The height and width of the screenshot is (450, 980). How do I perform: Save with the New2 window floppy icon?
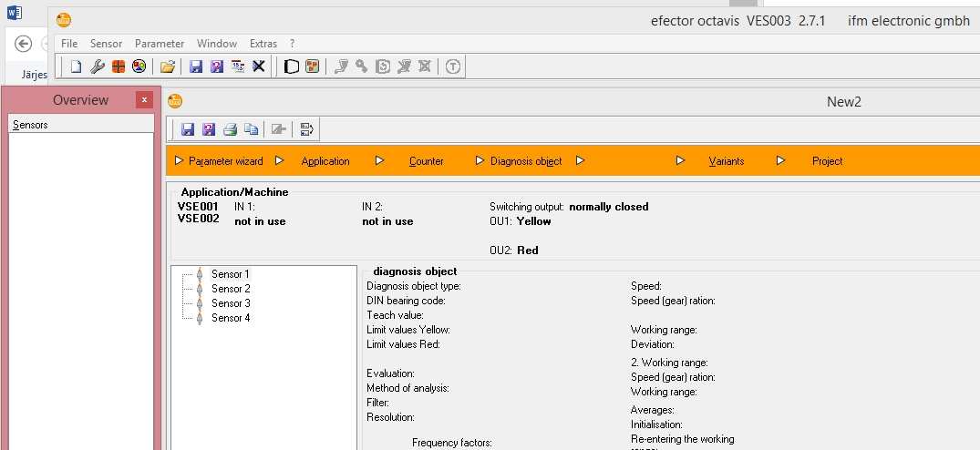tap(188, 129)
